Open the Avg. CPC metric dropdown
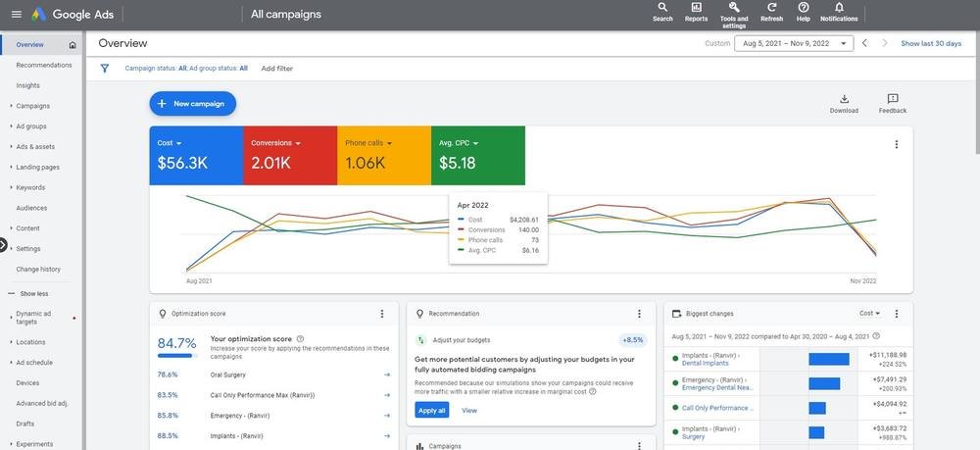Image resolution: width=980 pixels, height=450 pixels. 459,143
